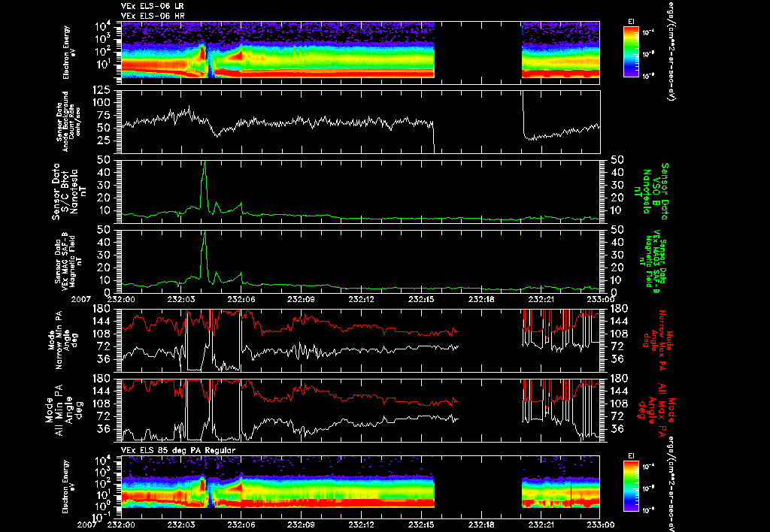Click "232:09" on the middle time axis
The height and width of the screenshot is (532, 770).
[x=301, y=299]
